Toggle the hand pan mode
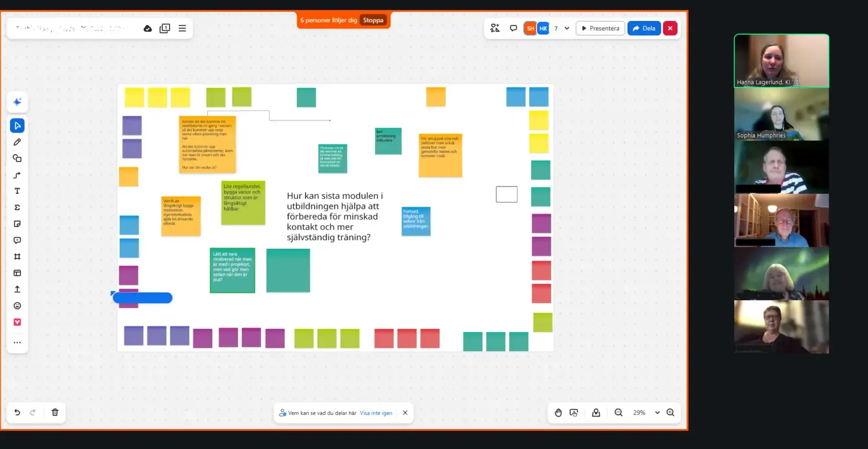Screen dimensions: 868x449 [x=558, y=413]
